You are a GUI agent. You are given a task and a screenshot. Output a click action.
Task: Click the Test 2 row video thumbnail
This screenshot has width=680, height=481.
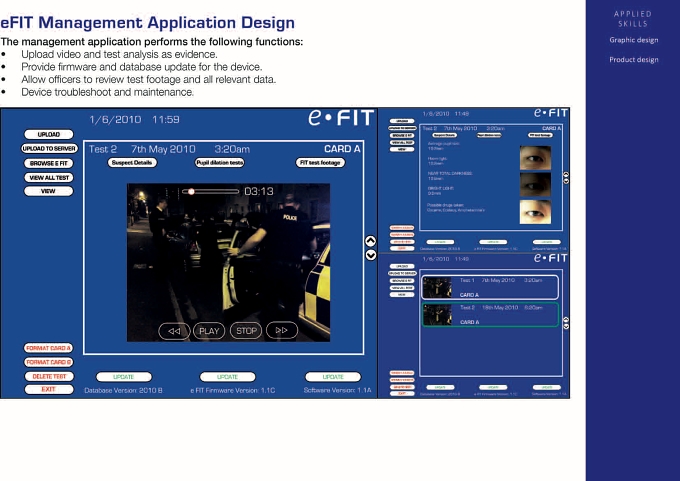[437, 314]
